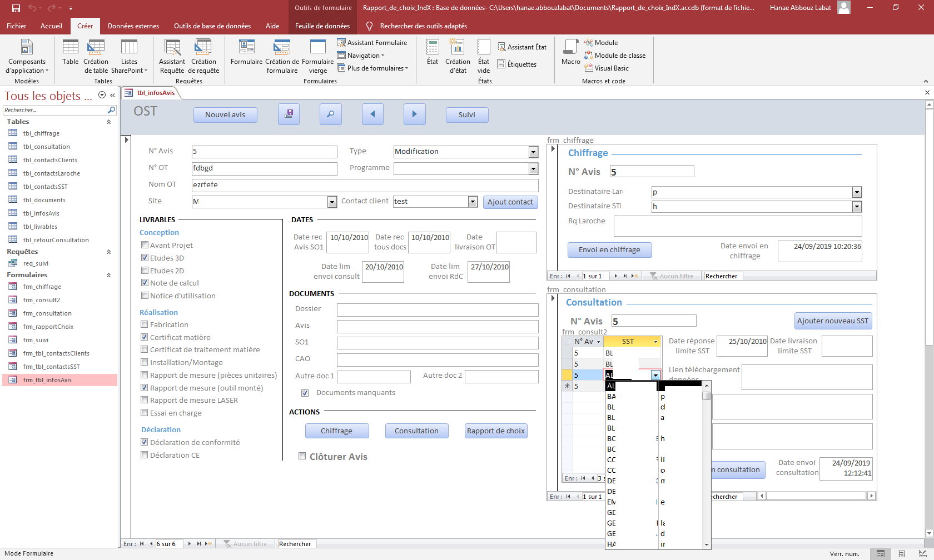Check the Fabrication checkbox
This screenshot has height=560, width=934.
pyautogui.click(x=145, y=324)
